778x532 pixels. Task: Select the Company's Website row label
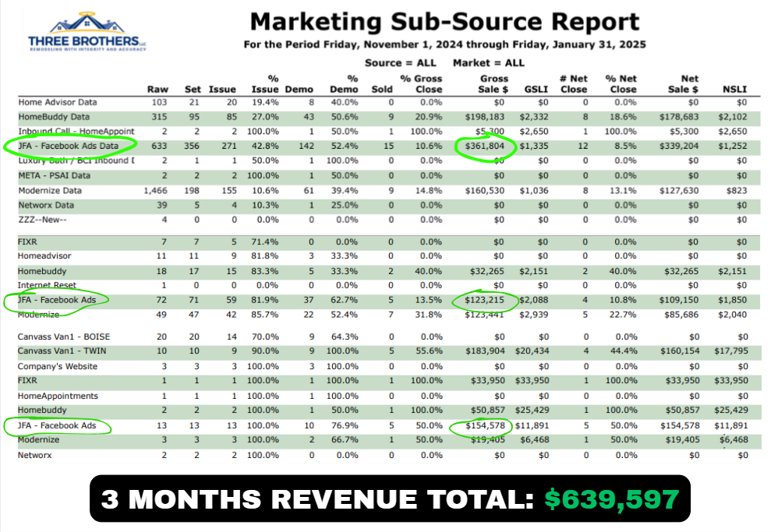coord(58,366)
